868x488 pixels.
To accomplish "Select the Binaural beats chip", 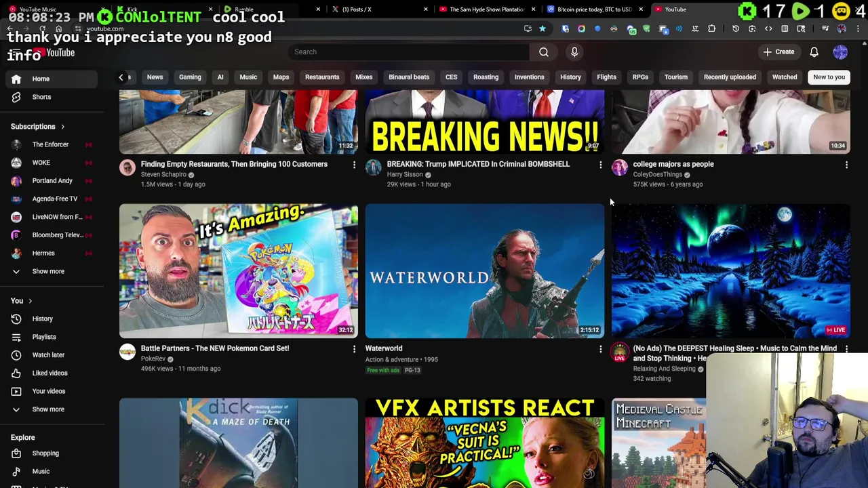I will [x=409, y=77].
